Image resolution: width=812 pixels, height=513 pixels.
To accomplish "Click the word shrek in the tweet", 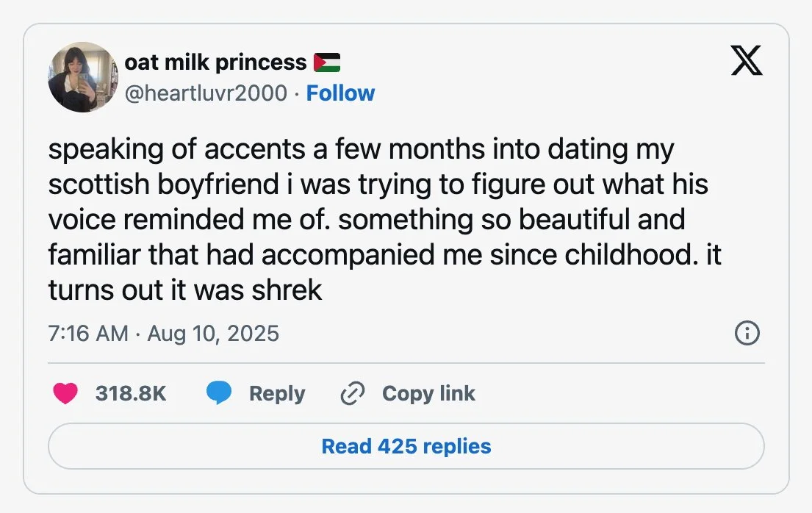I will 286,290.
